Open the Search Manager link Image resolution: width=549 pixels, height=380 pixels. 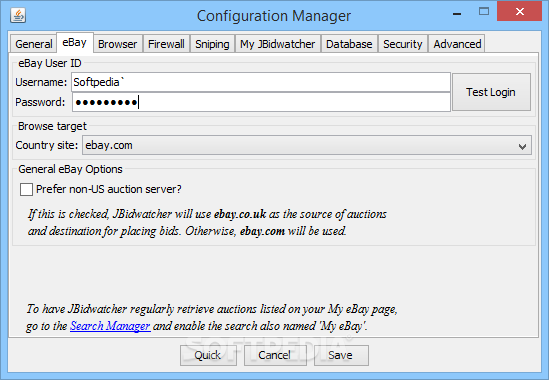click(x=110, y=326)
